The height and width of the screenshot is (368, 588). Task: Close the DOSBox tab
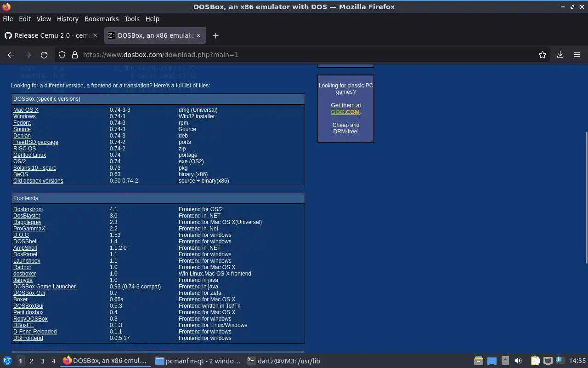click(198, 35)
